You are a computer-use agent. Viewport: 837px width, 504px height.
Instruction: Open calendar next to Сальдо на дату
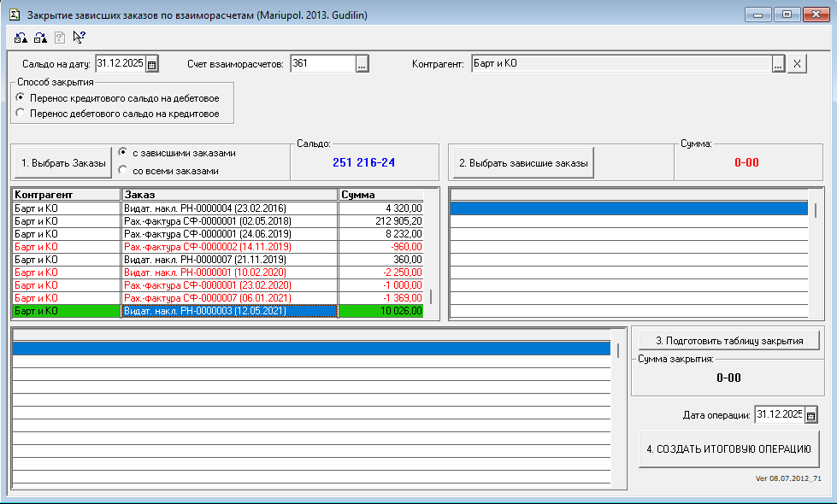click(x=152, y=64)
